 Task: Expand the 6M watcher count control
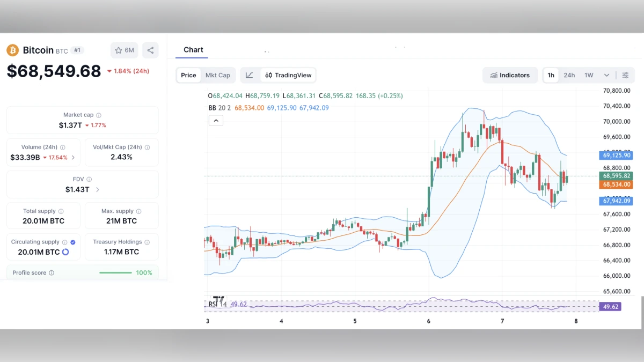[x=124, y=49]
